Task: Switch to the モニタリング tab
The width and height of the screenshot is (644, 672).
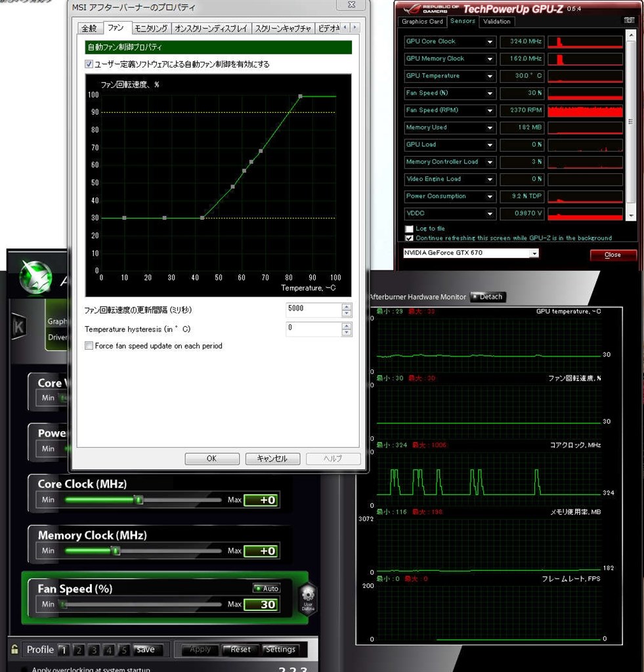Action: (150, 28)
